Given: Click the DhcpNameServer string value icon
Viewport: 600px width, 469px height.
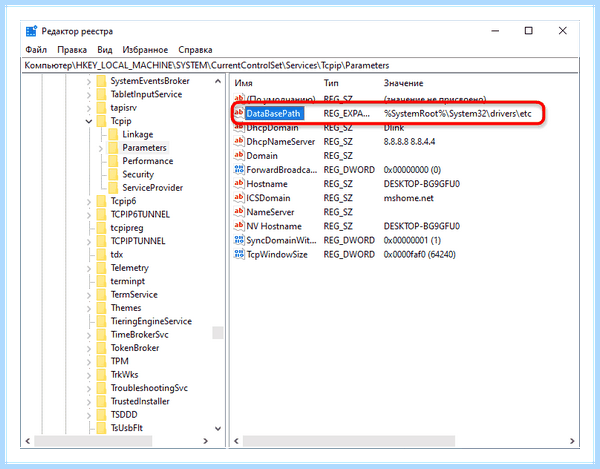Looking at the screenshot, I should [x=239, y=141].
